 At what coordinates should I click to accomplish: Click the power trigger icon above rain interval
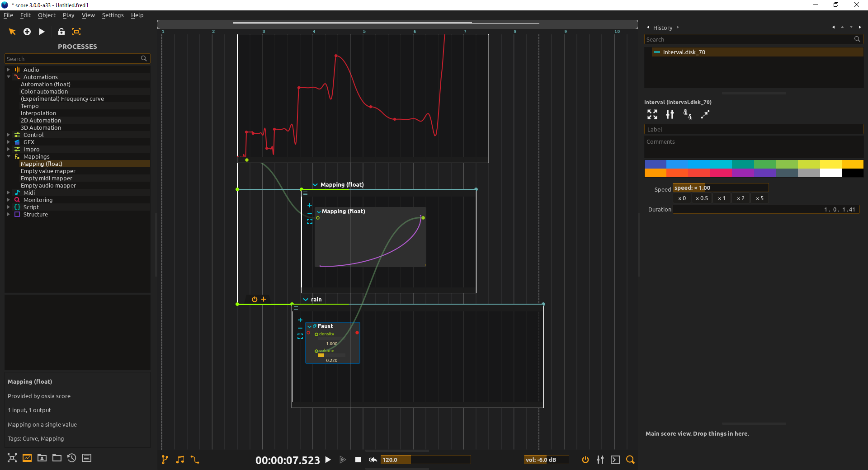(255, 299)
